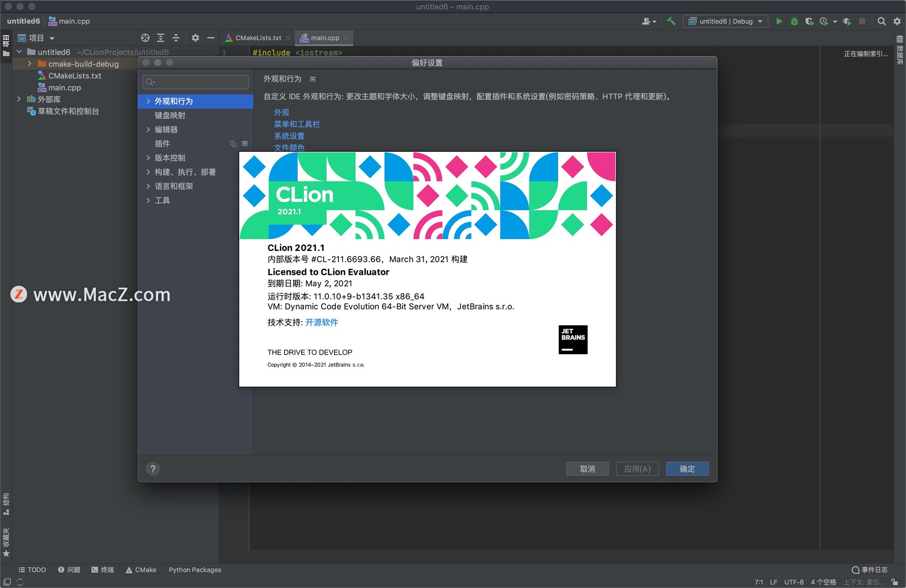Screen dimensions: 906x588
Task: Open the 终端 terminal tab
Action: point(103,570)
